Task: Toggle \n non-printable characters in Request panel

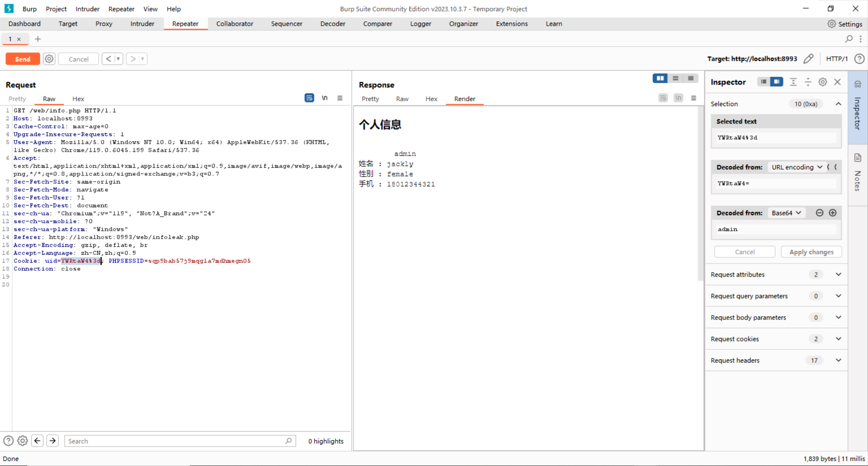Action: 325,98
